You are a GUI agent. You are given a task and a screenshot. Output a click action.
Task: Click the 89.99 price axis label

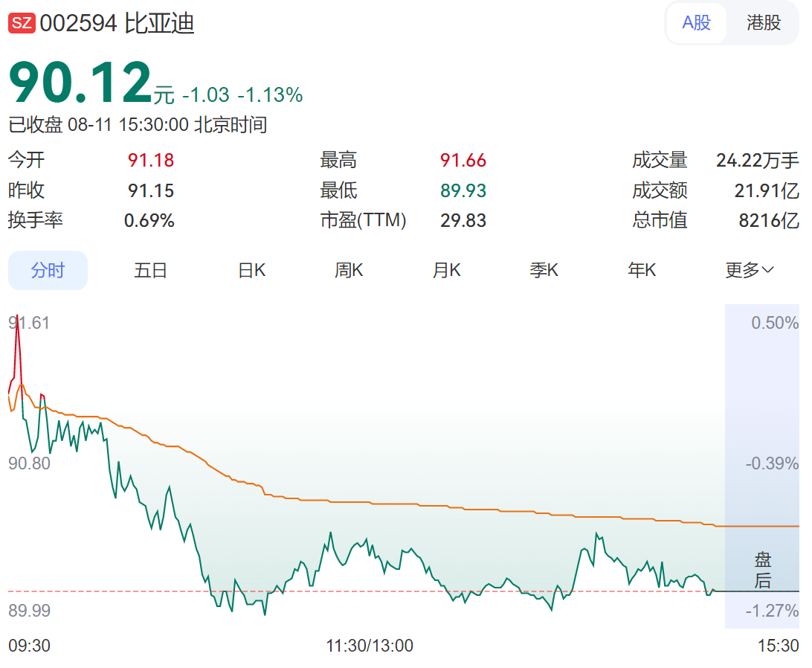pyautogui.click(x=29, y=610)
